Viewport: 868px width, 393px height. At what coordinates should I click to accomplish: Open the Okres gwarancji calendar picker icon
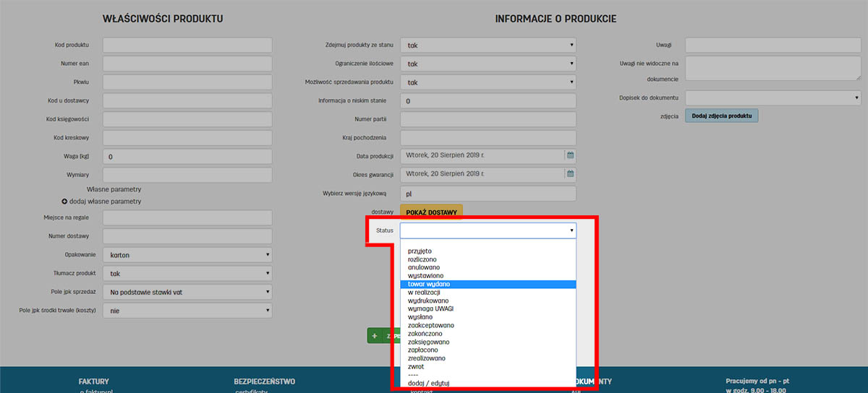tap(569, 174)
